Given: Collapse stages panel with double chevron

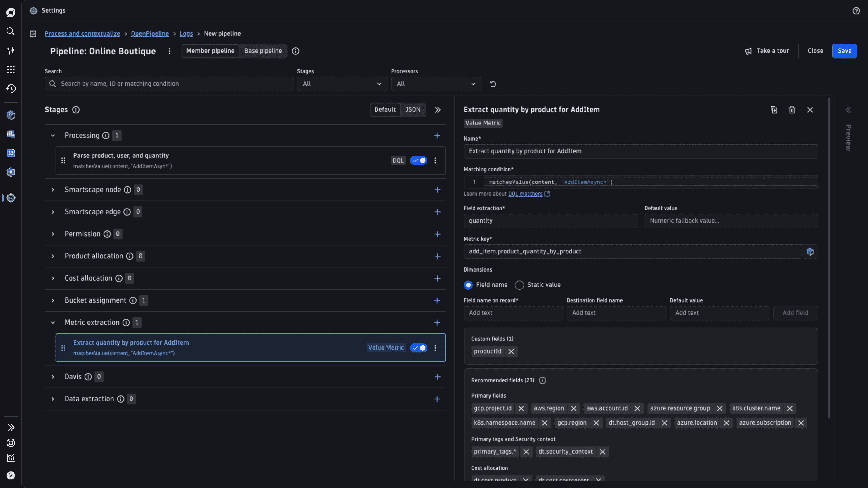Looking at the screenshot, I should click(438, 110).
